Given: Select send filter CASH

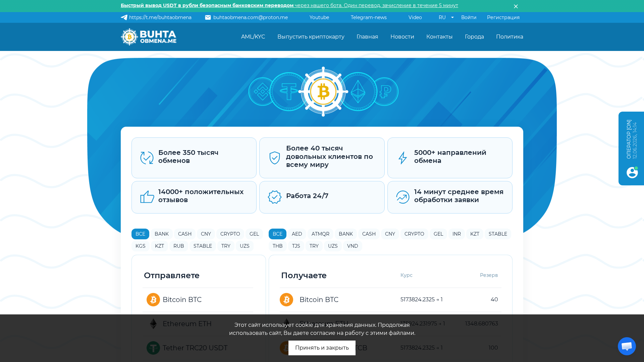Looking at the screenshot, I should [x=185, y=234].
